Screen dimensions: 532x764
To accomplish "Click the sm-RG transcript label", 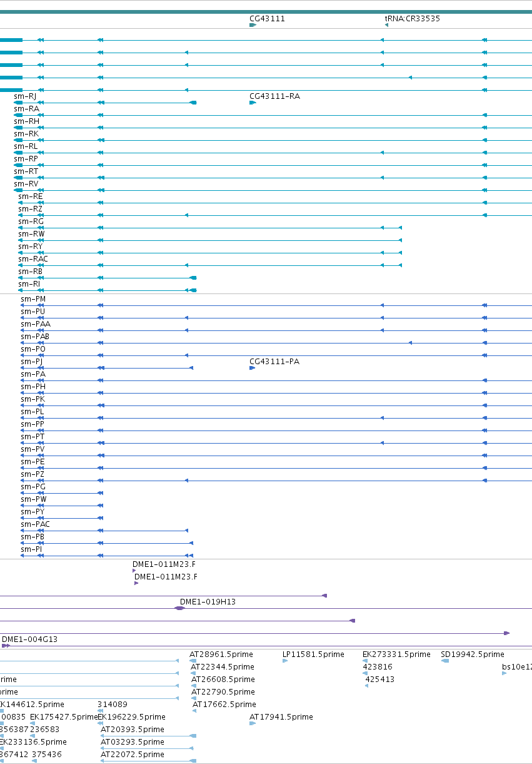I will (x=31, y=222).
